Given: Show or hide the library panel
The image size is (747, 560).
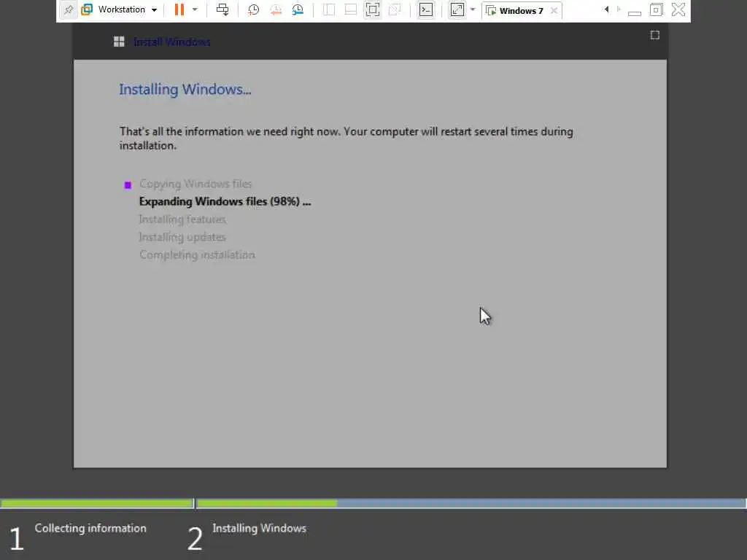Looking at the screenshot, I should 329,9.
